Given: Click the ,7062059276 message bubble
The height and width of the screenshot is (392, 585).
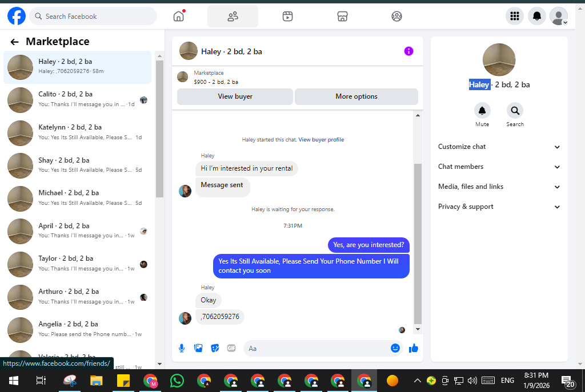Looking at the screenshot, I should [220, 317].
